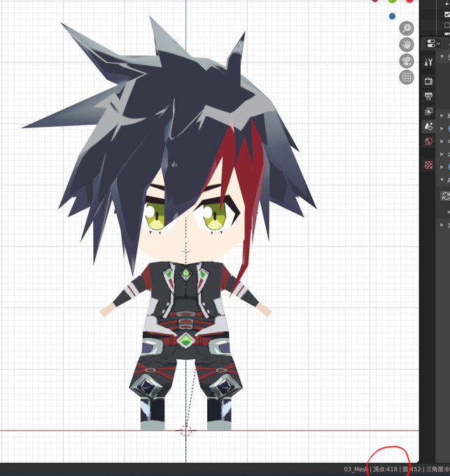The height and width of the screenshot is (476, 450).
Task: Collapse the open panel above the refresh button
Action: click(442, 180)
